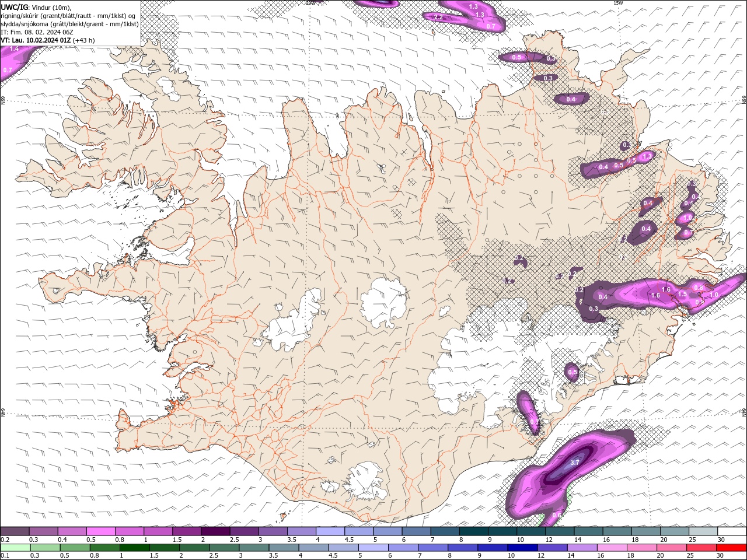The height and width of the screenshot is (560, 747).
Task: Pick the bright red rain scale swatch above 30
Action: [x=731, y=548]
